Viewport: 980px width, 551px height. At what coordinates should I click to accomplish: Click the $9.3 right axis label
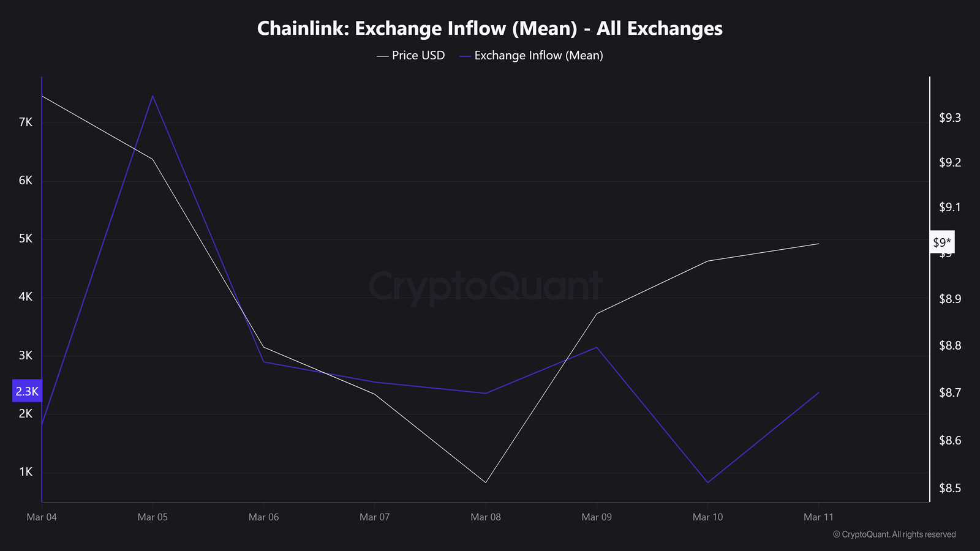pyautogui.click(x=949, y=118)
